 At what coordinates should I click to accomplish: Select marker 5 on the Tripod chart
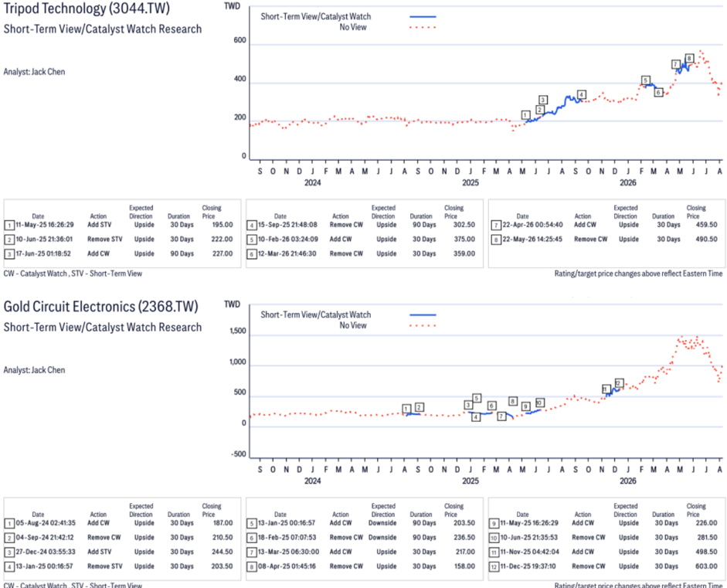(x=645, y=80)
